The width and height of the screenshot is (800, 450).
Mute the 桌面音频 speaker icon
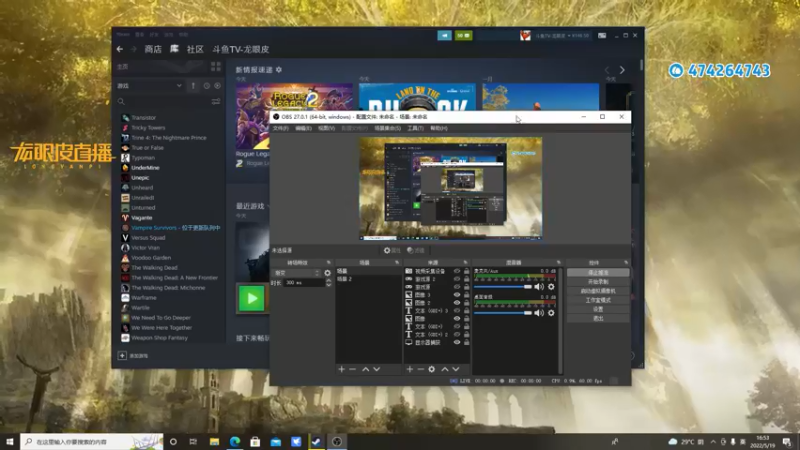(x=539, y=313)
